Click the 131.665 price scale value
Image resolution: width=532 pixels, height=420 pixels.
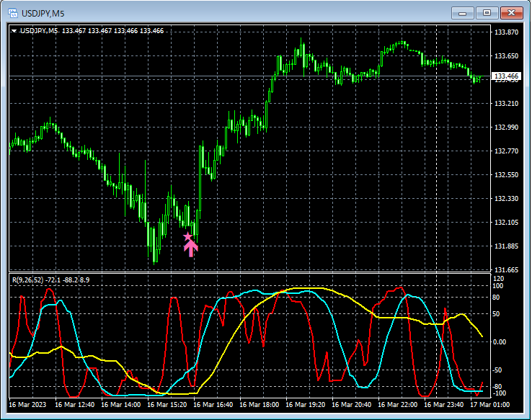click(x=506, y=270)
